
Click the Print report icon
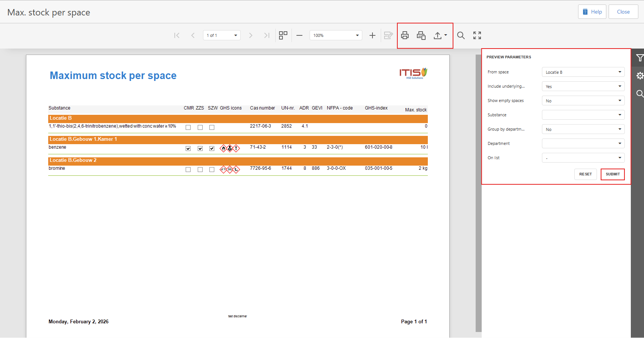coord(405,35)
